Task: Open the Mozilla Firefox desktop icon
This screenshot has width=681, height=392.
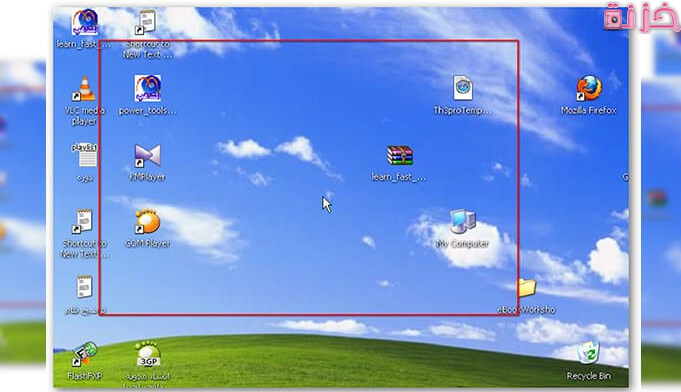Action: pyautogui.click(x=589, y=89)
